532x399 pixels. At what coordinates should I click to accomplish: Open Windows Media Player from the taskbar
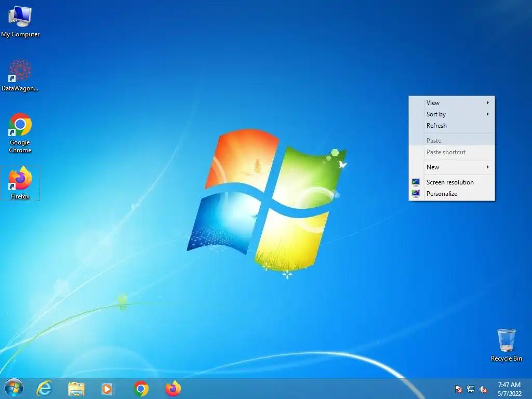(108, 389)
